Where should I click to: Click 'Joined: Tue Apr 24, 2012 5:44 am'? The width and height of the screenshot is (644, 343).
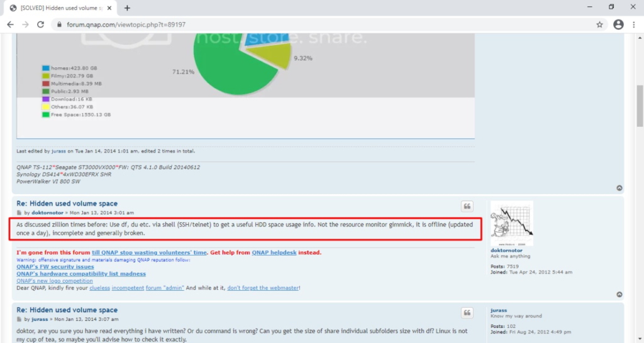pyautogui.click(x=531, y=272)
